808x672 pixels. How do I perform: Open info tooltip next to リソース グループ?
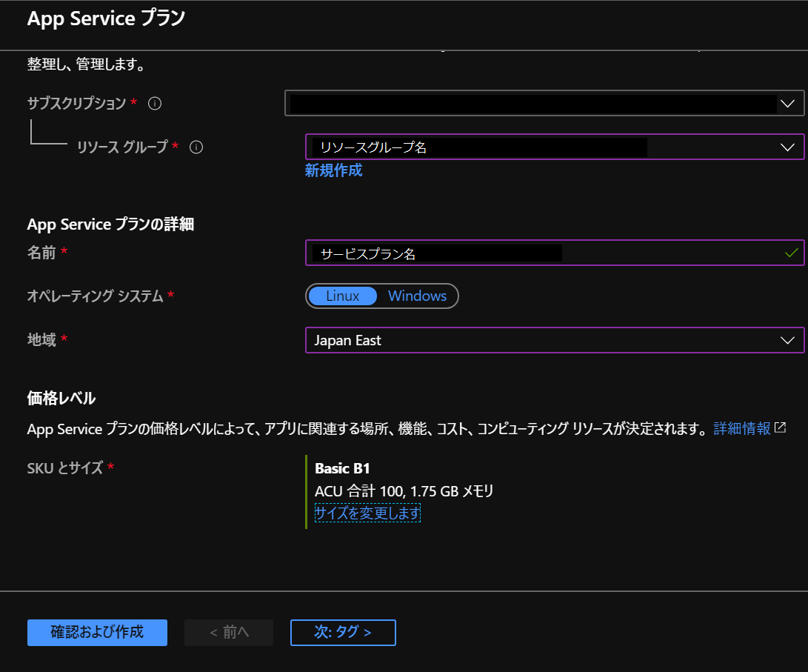tap(196, 147)
